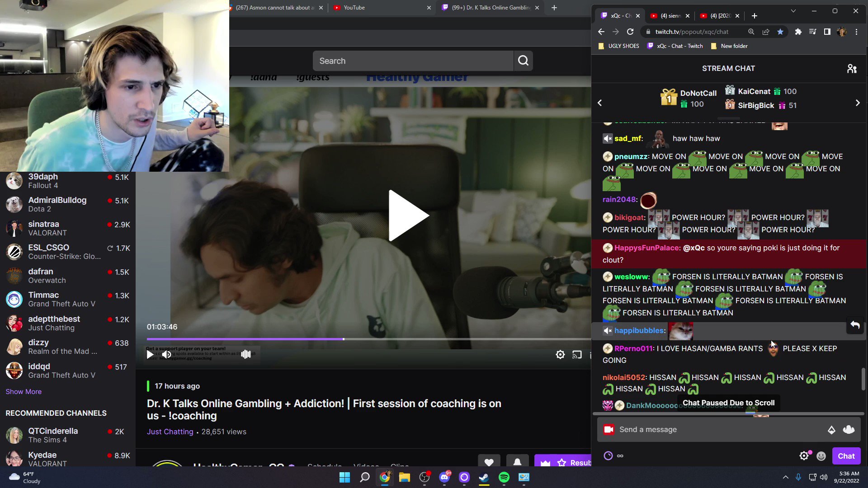Mute the video player volume speaker
This screenshot has width=868, height=488.
click(x=166, y=355)
